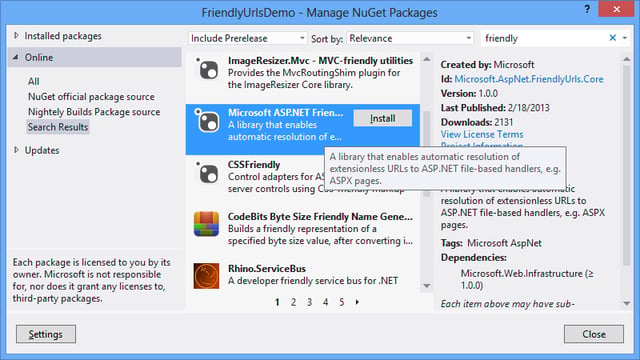The image size is (640, 360).
Task: Go to results page 5
Action: coord(341,302)
